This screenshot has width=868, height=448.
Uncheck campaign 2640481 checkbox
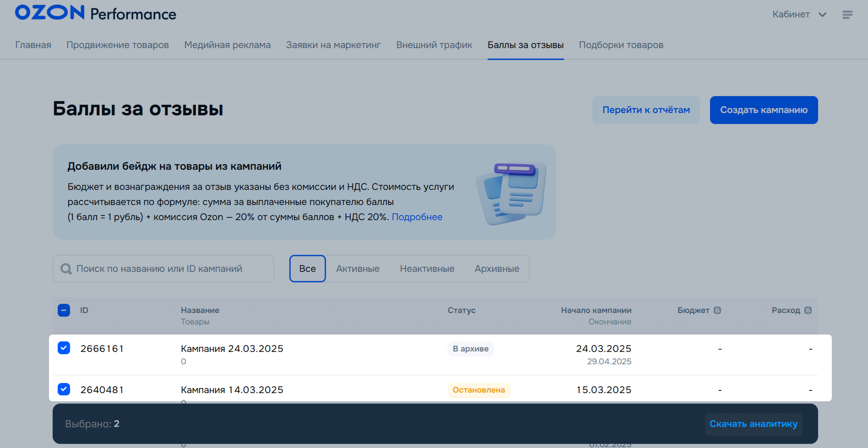point(64,389)
